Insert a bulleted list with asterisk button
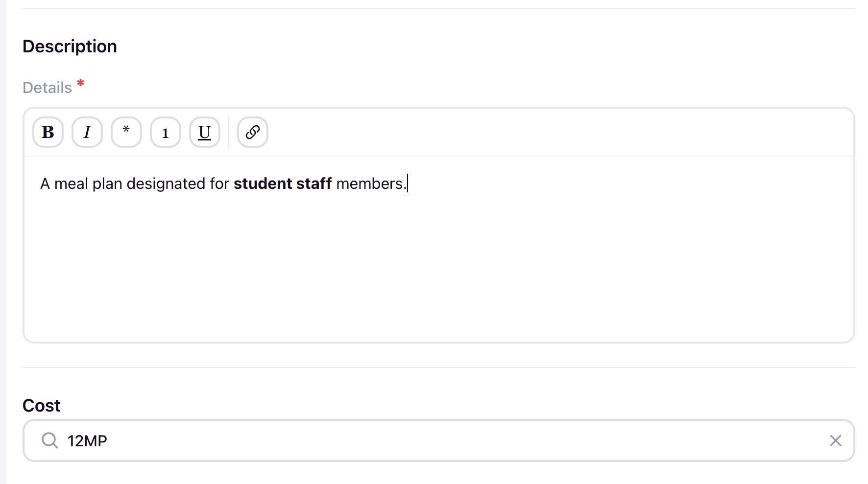 click(x=126, y=132)
